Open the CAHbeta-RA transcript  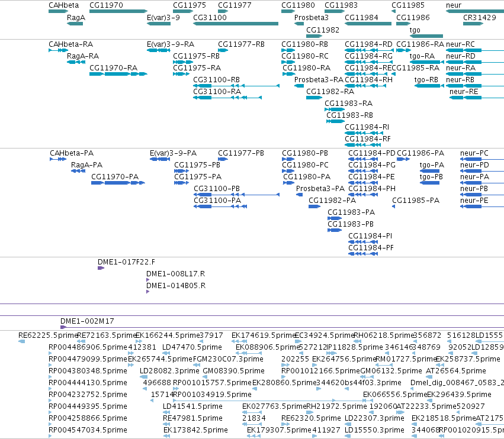coord(58,50)
